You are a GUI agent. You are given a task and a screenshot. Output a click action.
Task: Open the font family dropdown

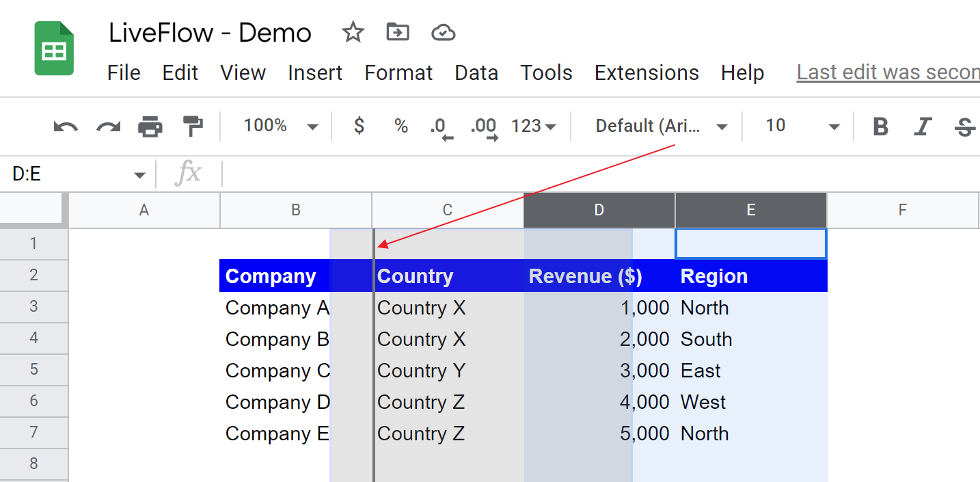point(656,126)
